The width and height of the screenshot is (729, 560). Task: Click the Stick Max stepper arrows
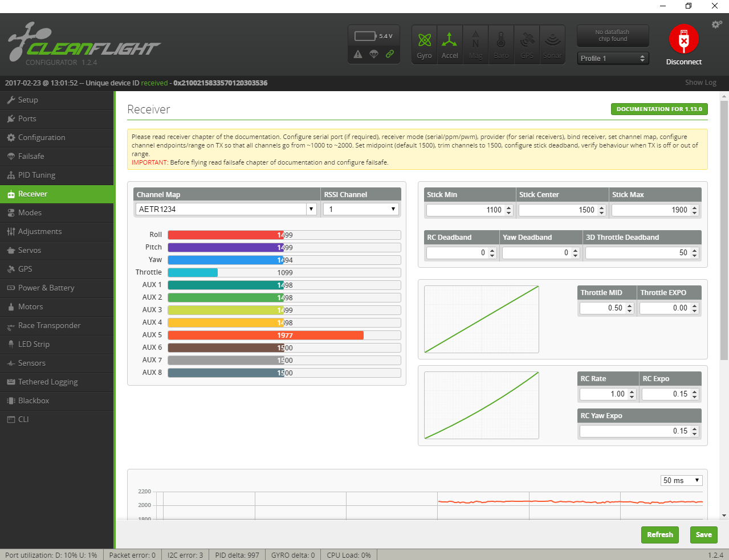coord(694,210)
